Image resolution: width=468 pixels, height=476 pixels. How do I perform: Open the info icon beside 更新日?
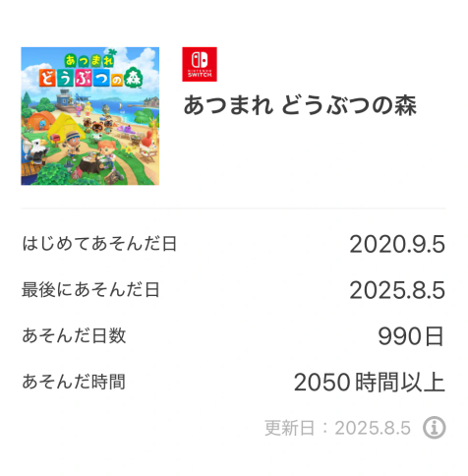[x=434, y=428]
